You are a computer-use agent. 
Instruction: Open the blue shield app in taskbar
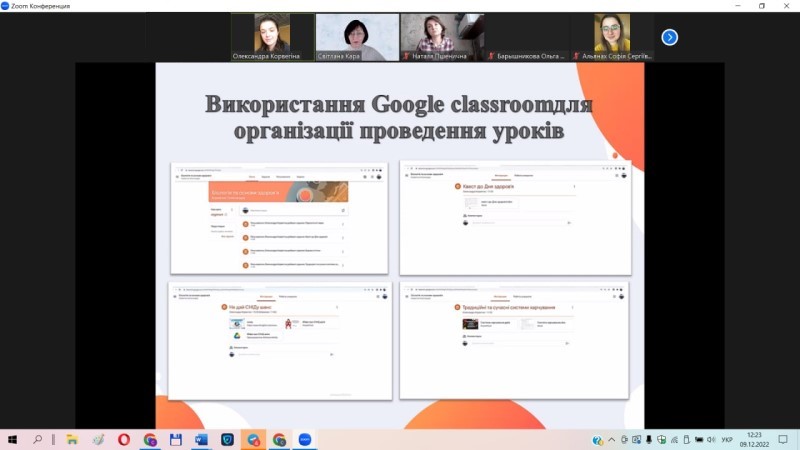point(227,439)
